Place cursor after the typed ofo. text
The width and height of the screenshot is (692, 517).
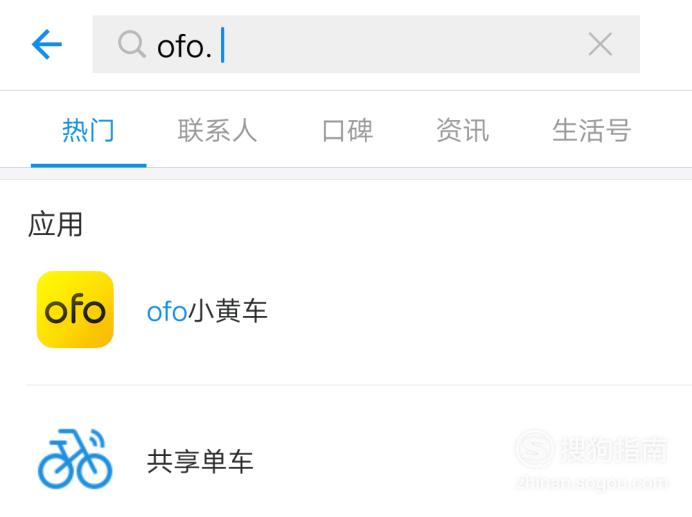(222, 45)
